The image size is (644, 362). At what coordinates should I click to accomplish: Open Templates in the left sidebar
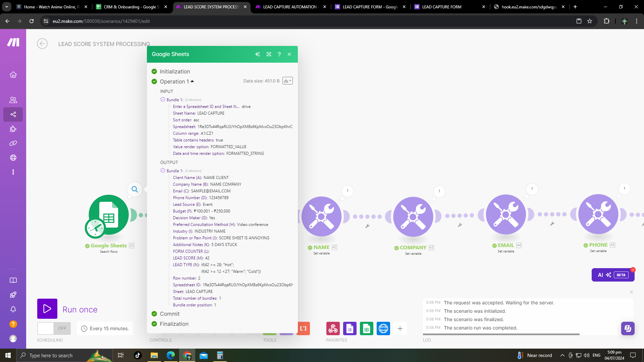coord(13,129)
